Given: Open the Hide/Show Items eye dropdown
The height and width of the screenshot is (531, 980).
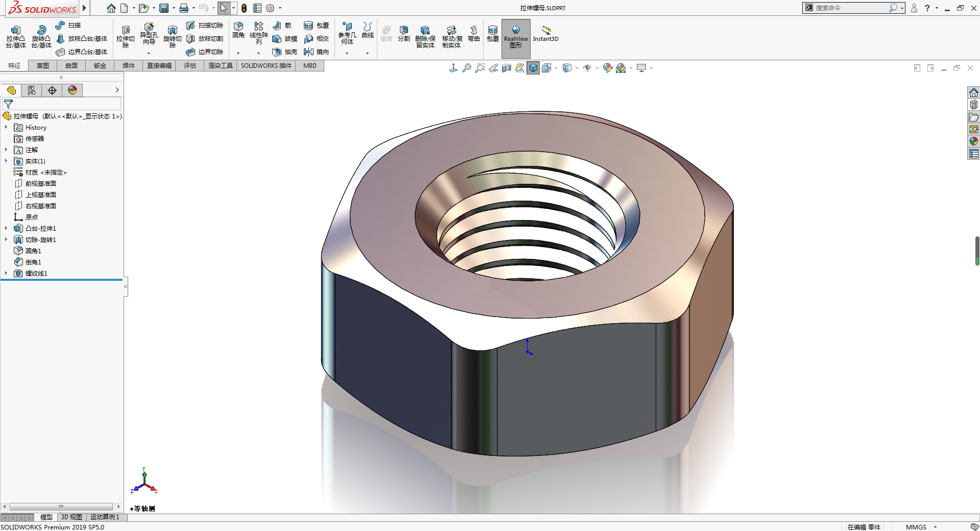Looking at the screenshot, I should 588,68.
